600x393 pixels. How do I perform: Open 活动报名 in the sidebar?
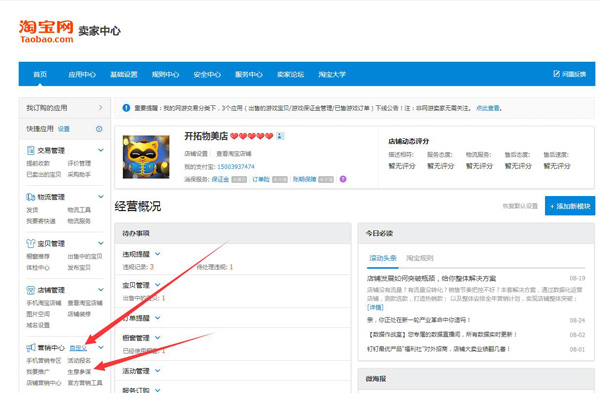pos(79,360)
